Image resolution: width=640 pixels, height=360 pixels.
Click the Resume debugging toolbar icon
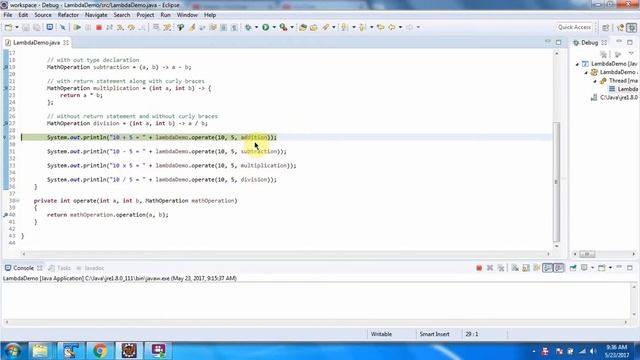click(77, 27)
